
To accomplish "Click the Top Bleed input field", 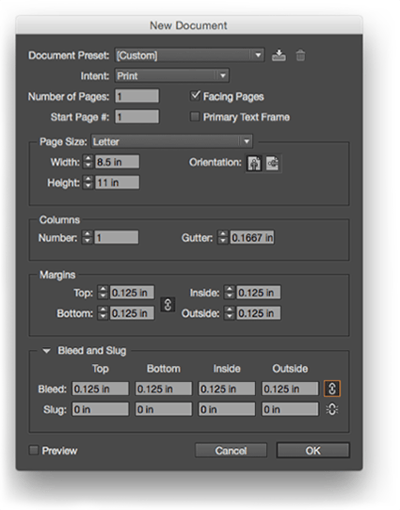I will click(100, 389).
